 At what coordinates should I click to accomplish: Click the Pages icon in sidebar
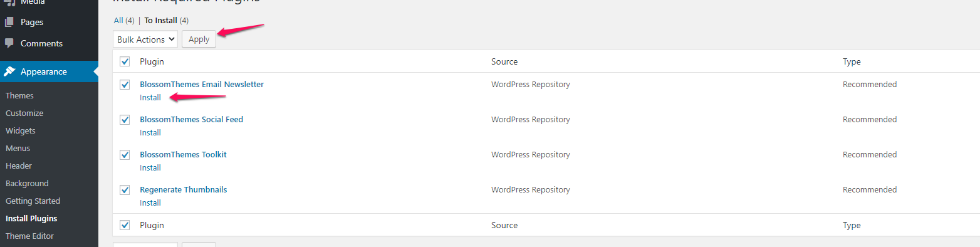coord(9,22)
